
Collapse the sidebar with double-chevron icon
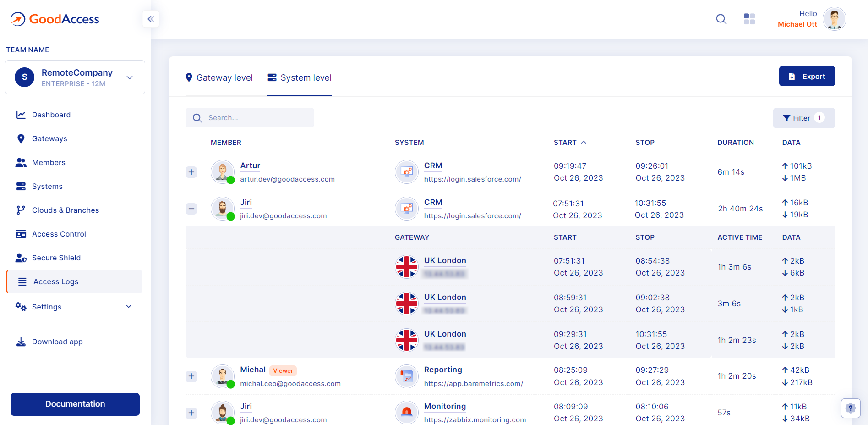pyautogui.click(x=151, y=19)
